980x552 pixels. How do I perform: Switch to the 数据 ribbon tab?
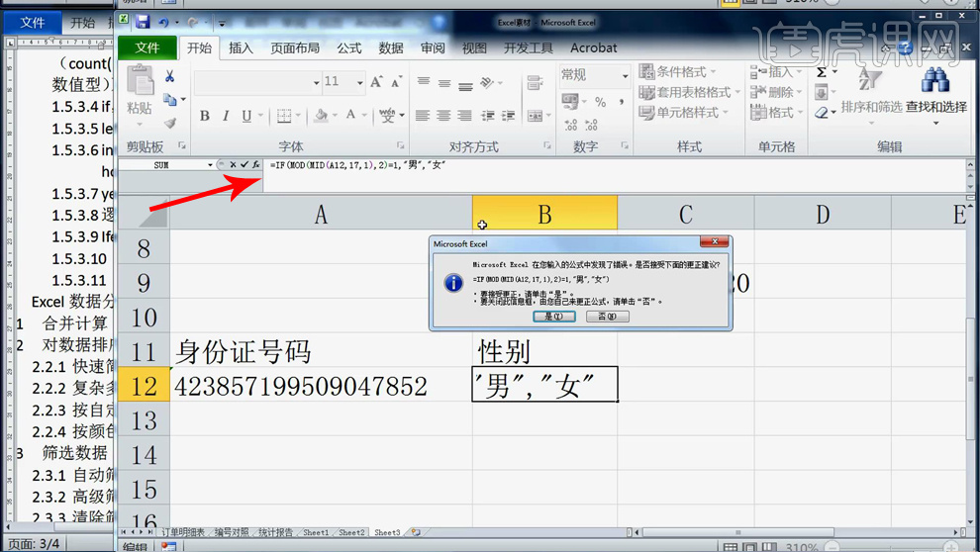point(391,47)
